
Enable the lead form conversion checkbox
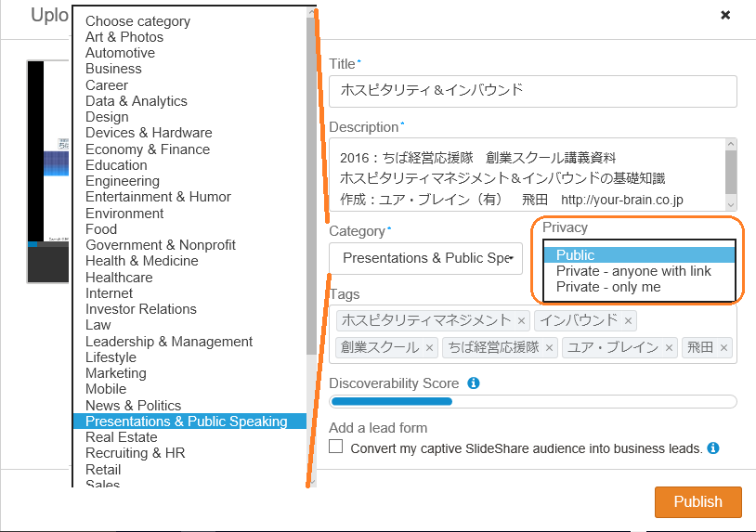tap(336, 448)
